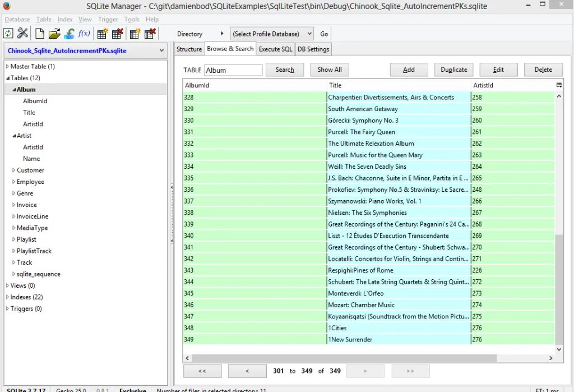Open the Select Profile Database dropdown
The image size is (574, 392).
point(271,34)
